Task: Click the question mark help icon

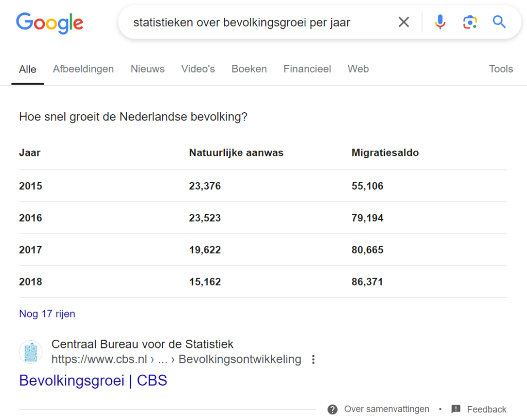Action: (x=332, y=409)
